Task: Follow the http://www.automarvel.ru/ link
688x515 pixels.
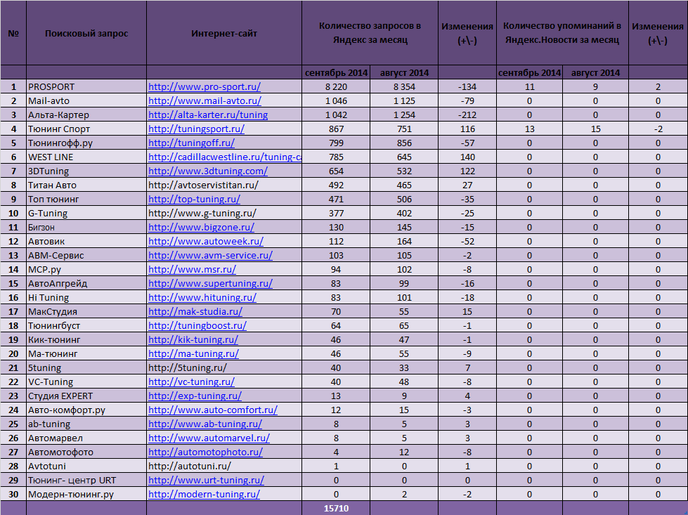Action: click(x=209, y=438)
